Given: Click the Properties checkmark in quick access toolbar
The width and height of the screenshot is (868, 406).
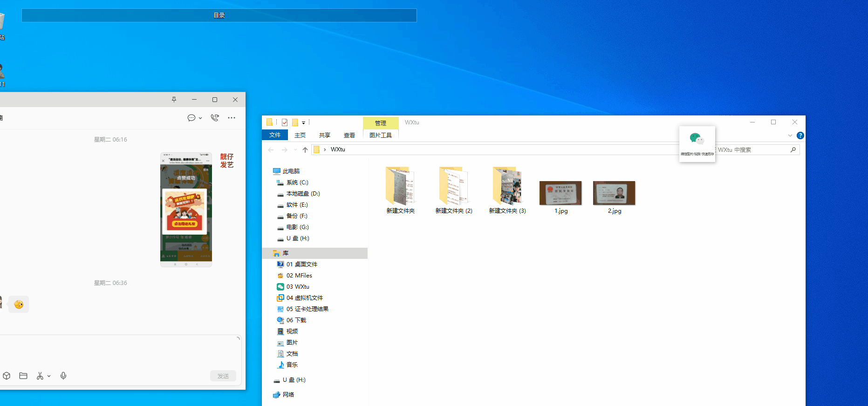Looking at the screenshot, I should click(285, 122).
